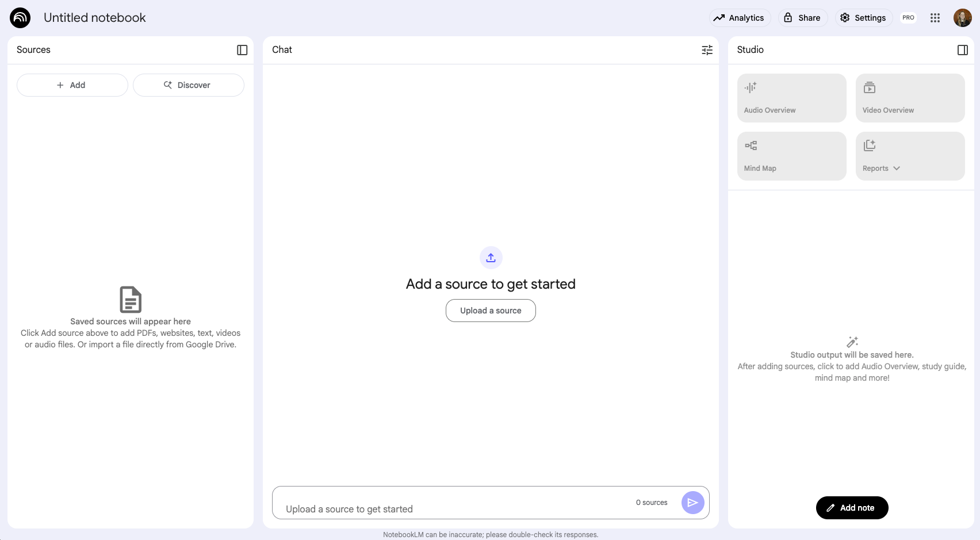Click Add source button
The image size is (980, 540).
point(72,85)
